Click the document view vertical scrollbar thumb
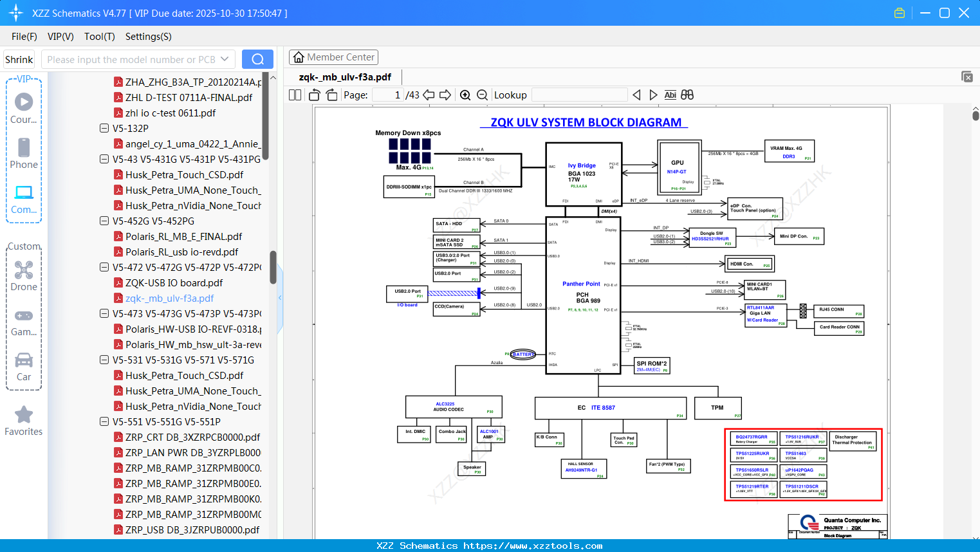The image size is (980, 552). point(975,116)
